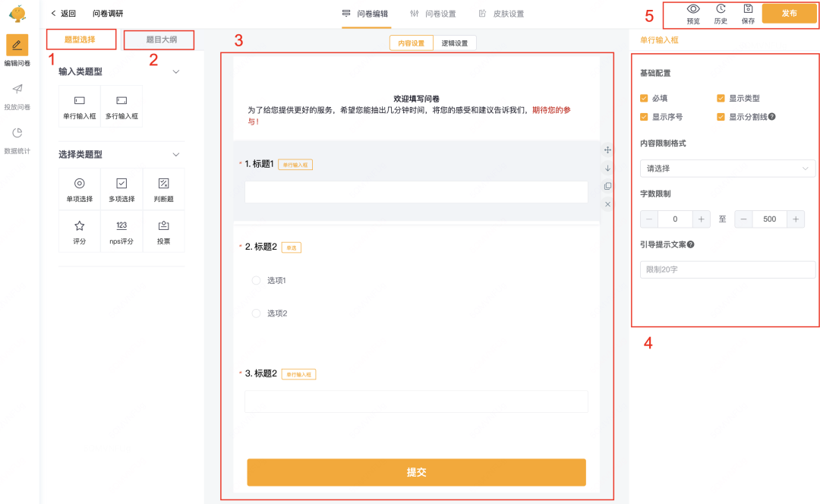Image resolution: width=820 pixels, height=504 pixels.
Task: Switch to the 题目大纲 tab
Action: click(x=161, y=39)
